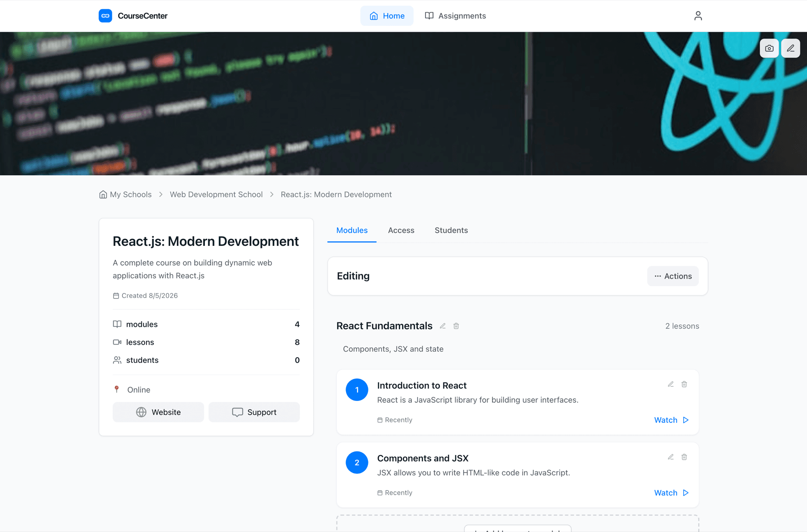Click the pencil edit icon on banner

click(790, 48)
